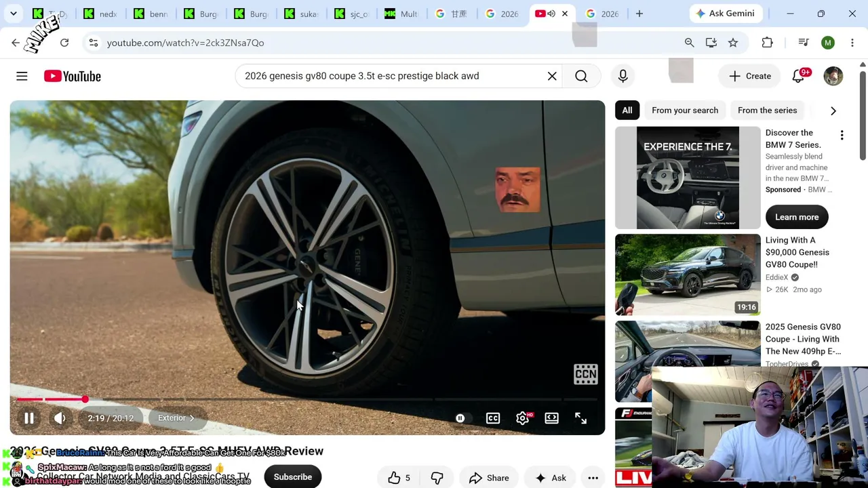Open the BMW Experience the 7 ad thumbnail
The height and width of the screenshot is (488, 868).
tap(688, 178)
